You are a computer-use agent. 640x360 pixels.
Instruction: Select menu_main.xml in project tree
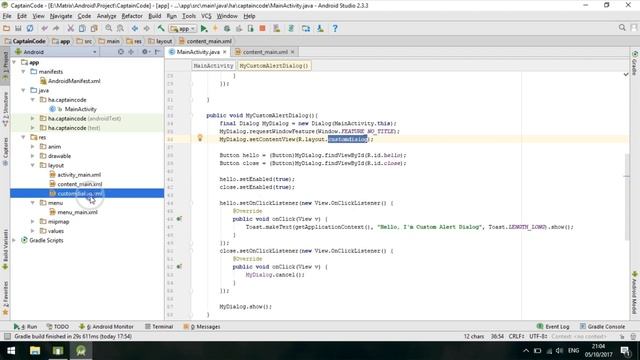tap(77, 212)
